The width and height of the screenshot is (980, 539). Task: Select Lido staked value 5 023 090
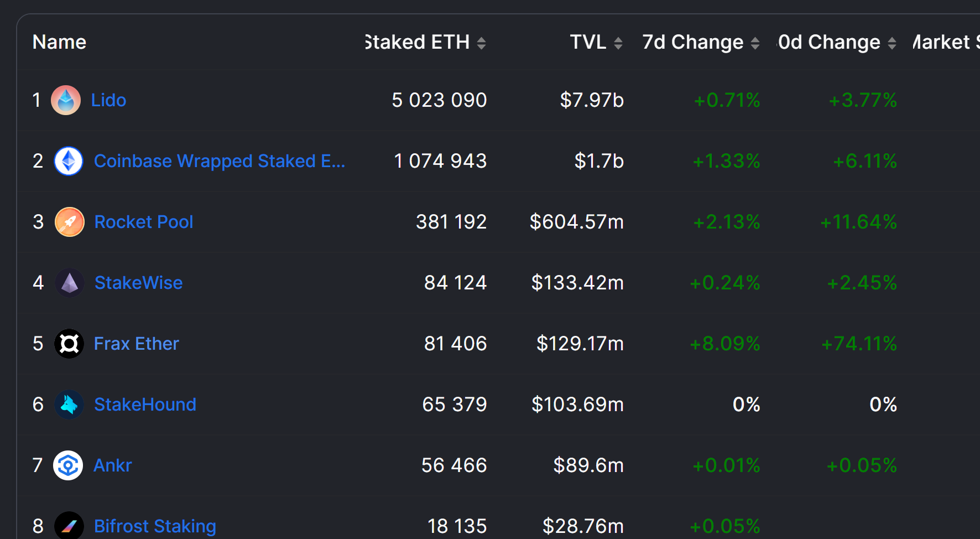click(439, 100)
